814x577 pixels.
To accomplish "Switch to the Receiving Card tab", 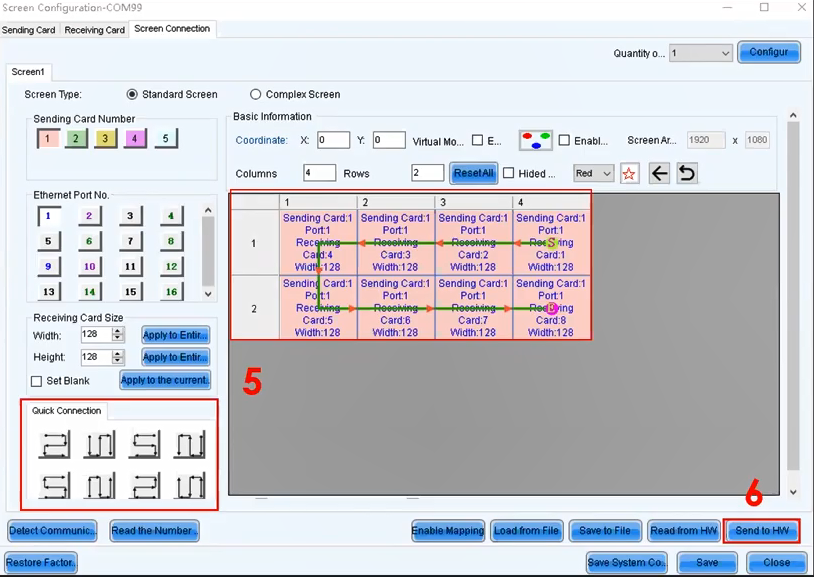I will 94,29.
